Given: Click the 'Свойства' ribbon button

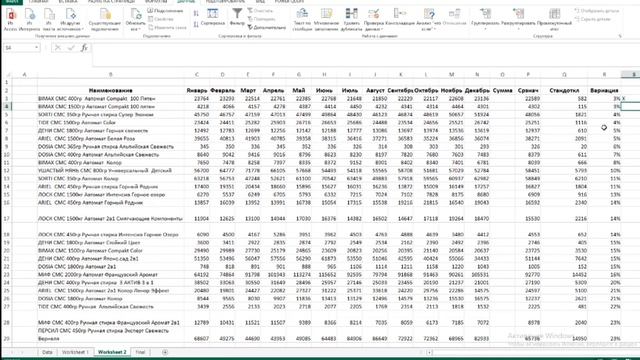Looking at the screenshot, I should (161, 19).
